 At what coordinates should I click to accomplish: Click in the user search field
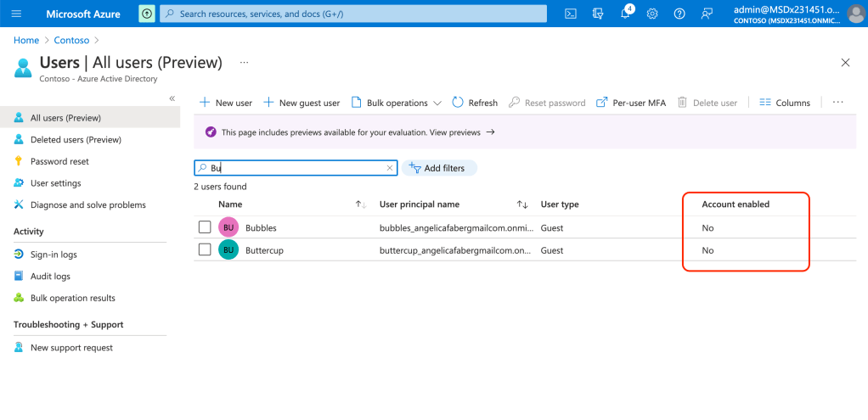[x=297, y=168]
